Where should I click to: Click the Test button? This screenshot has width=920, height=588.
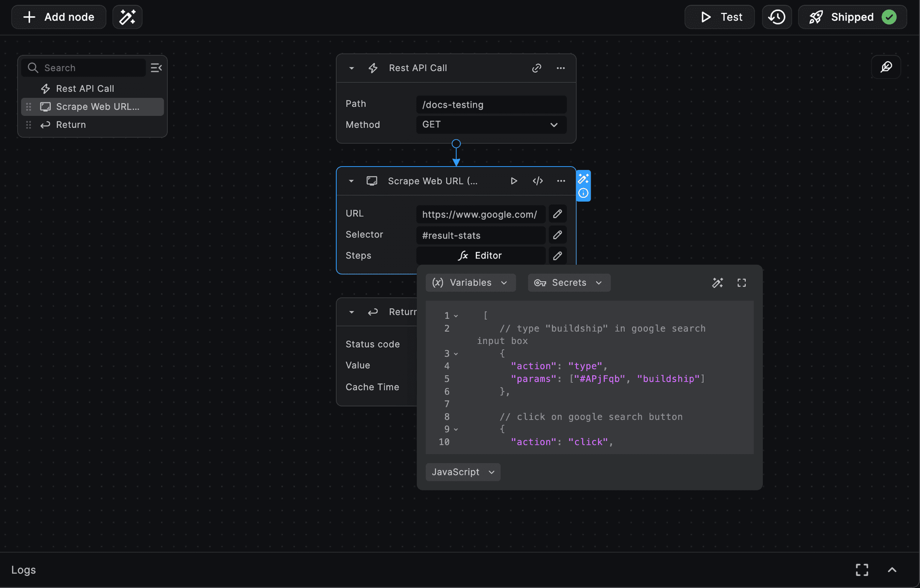click(719, 17)
